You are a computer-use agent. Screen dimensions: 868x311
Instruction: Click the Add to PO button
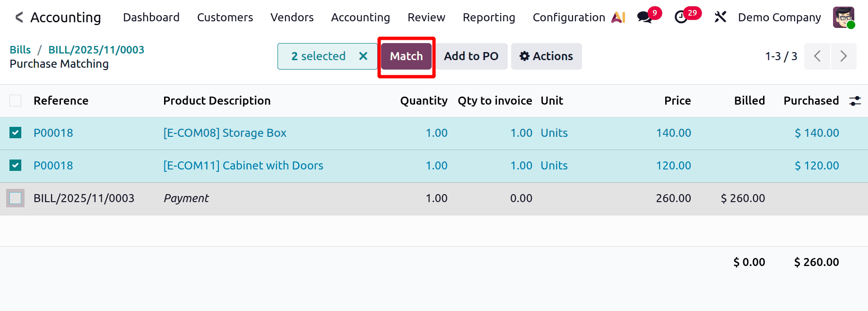coord(471,56)
